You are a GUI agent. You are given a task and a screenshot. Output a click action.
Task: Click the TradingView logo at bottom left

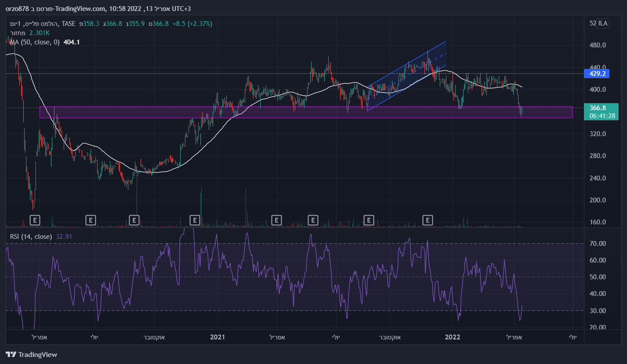[x=32, y=354]
